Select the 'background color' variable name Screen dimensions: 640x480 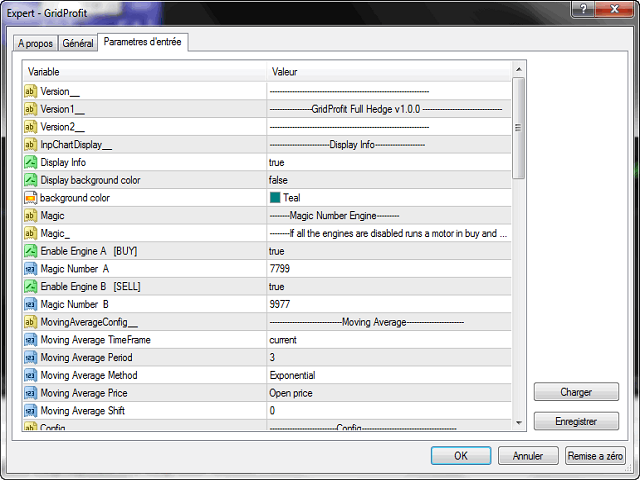(75, 198)
